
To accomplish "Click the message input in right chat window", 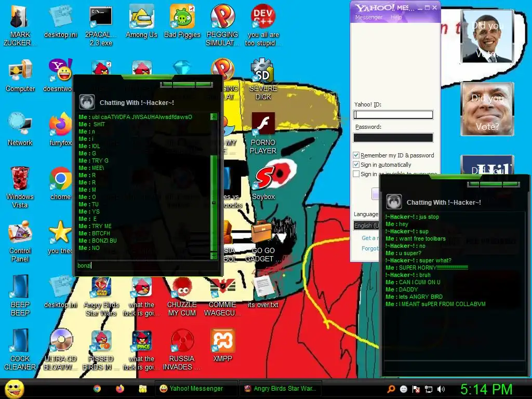I will pyautogui.click(x=454, y=366).
